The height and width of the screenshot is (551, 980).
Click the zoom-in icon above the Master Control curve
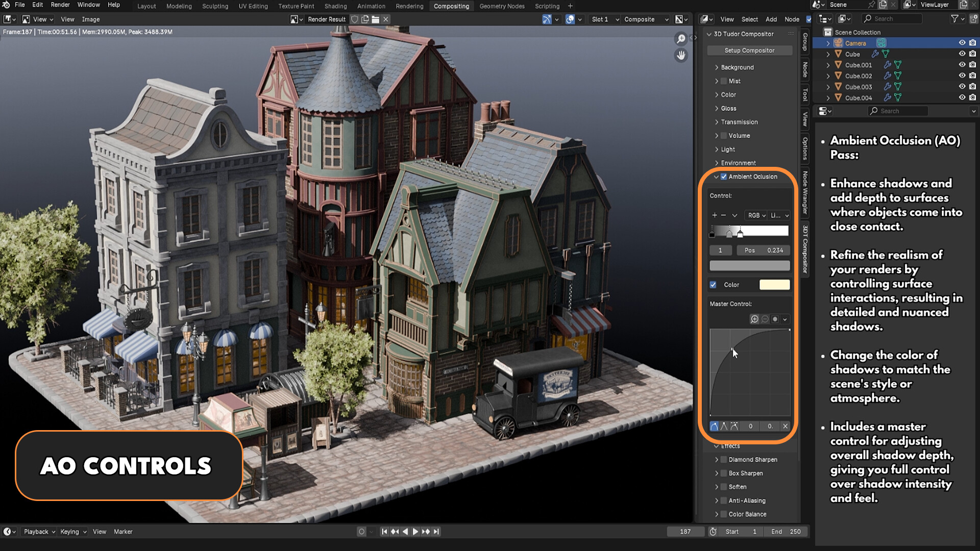755,319
